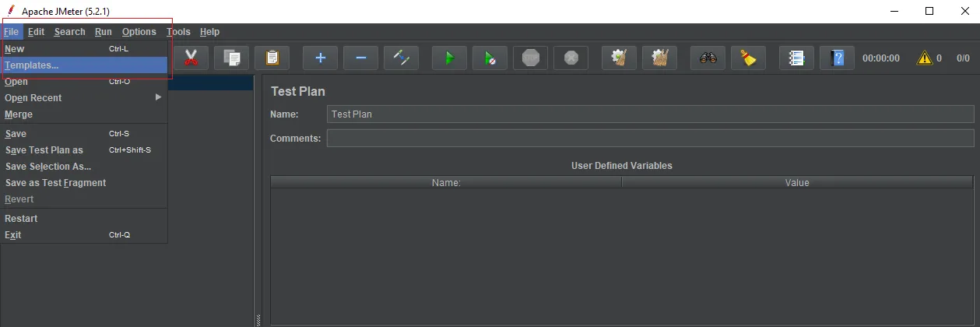Viewport: 980px width, 327px height.
Task: Choose Merge from the File menu
Action: (84, 114)
